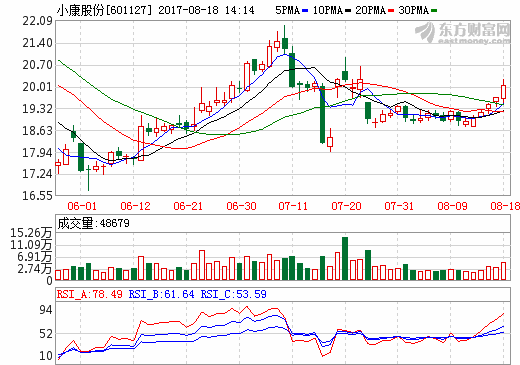Click the red 20PMA legend color marker
This screenshot has width=520, height=365.
(391, 11)
